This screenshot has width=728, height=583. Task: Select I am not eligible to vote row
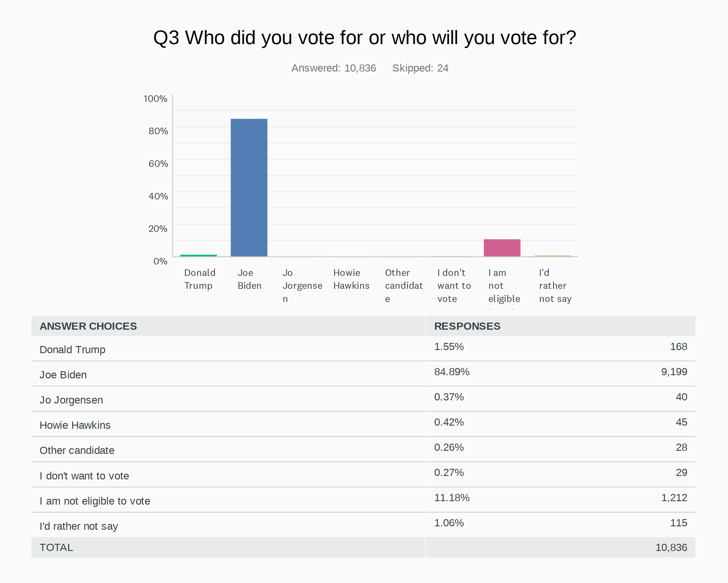95,501
